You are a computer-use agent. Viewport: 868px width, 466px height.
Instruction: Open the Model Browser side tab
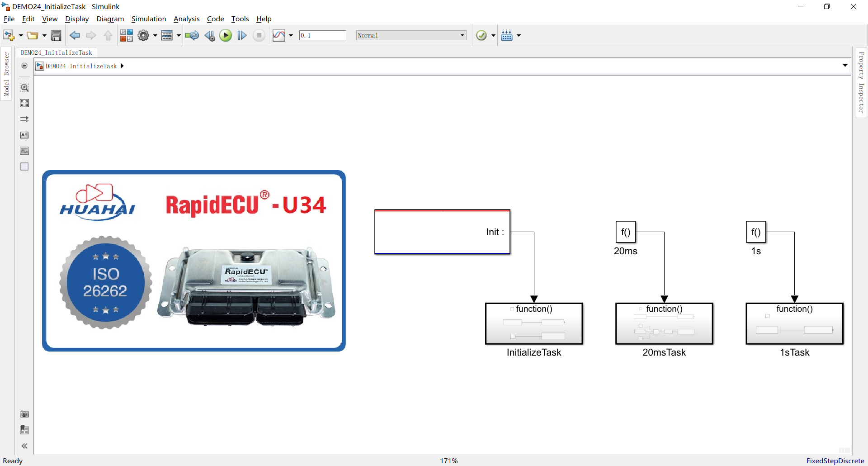[6, 74]
